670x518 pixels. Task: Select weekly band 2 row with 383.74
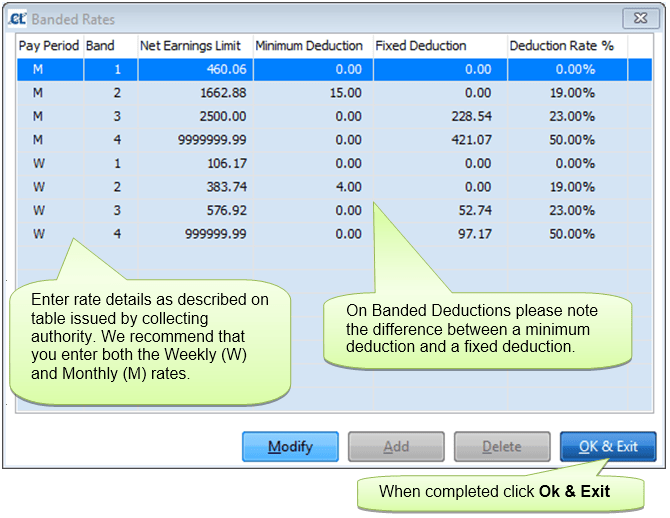pyautogui.click(x=335, y=187)
